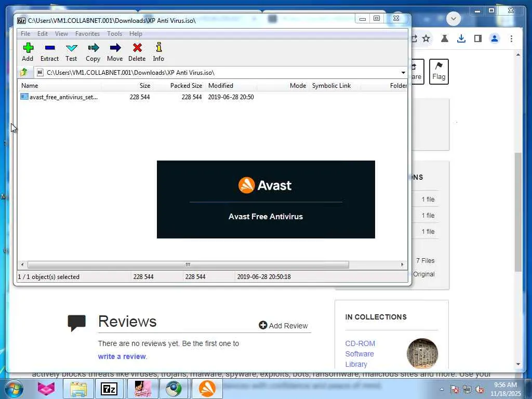
Task: Click the taskbar clock showing 9:56 AM
Action: 506,389
